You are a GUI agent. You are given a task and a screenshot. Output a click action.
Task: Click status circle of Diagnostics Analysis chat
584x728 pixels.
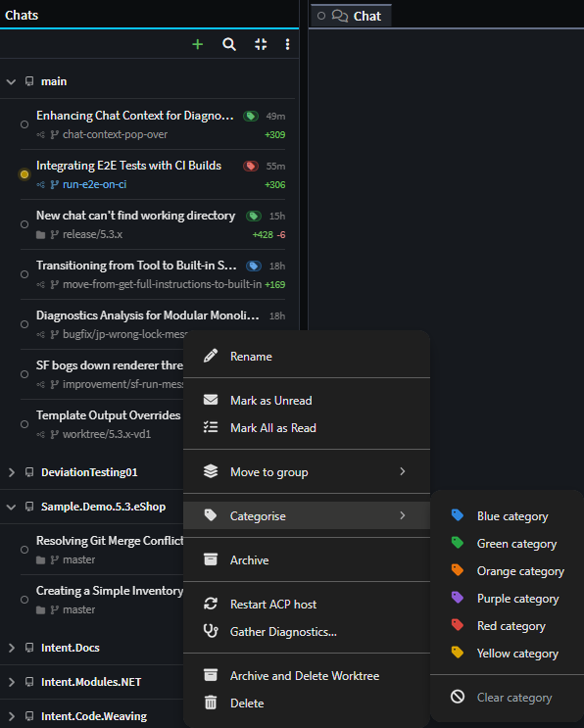[x=24, y=324]
